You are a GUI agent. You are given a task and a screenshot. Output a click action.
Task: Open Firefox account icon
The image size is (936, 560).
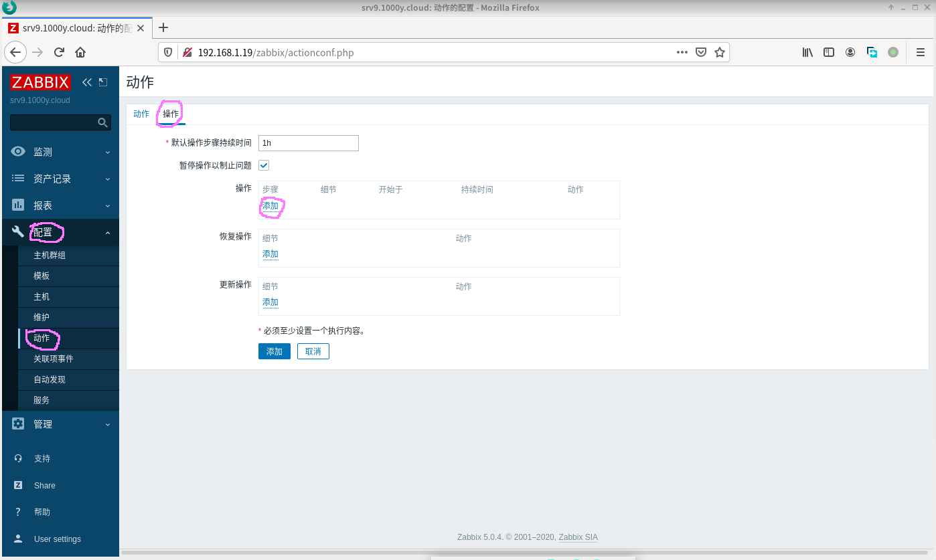coord(850,52)
